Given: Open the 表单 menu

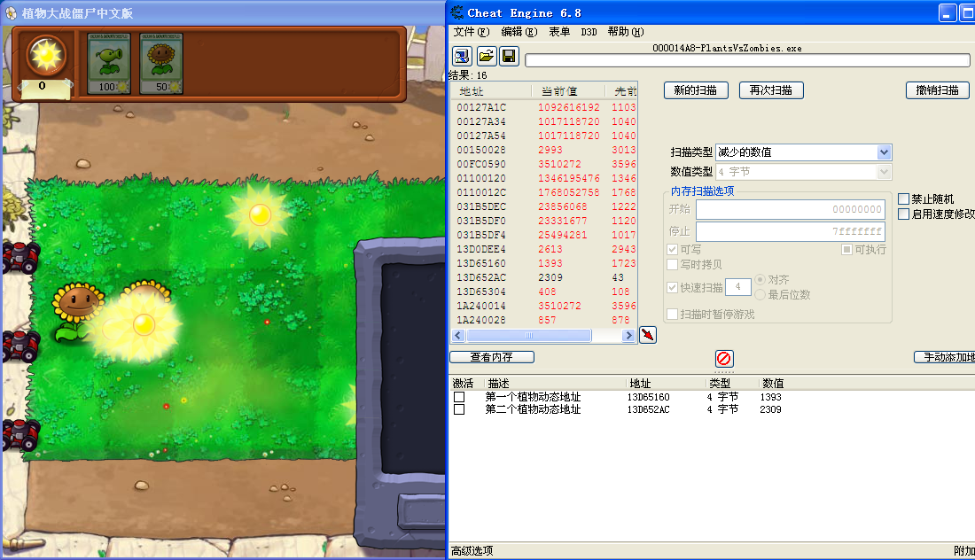Looking at the screenshot, I should (x=559, y=32).
